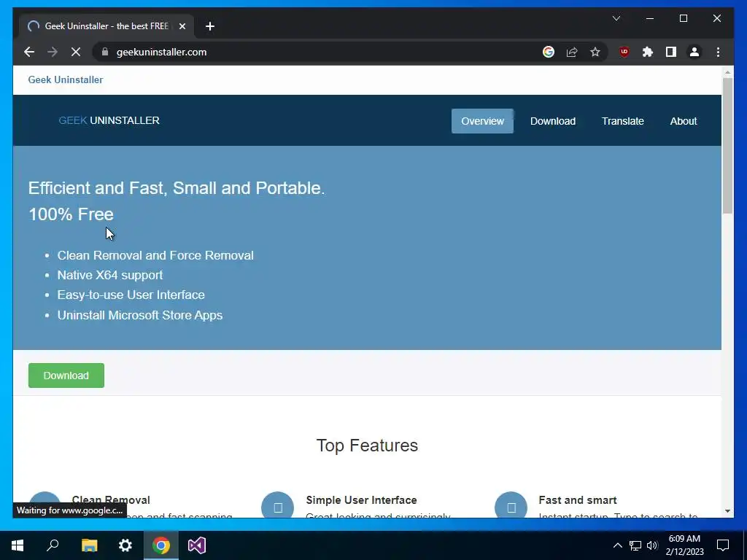This screenshot has height=560, width=747.
Task: Click 'Native X64 support' bullet text
Action: pyautogui.click(x=110, y=275)
